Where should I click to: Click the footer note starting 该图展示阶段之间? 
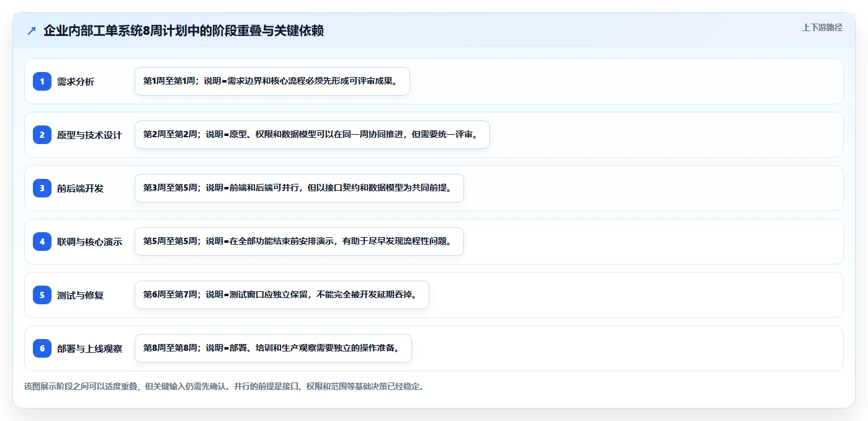224,386
